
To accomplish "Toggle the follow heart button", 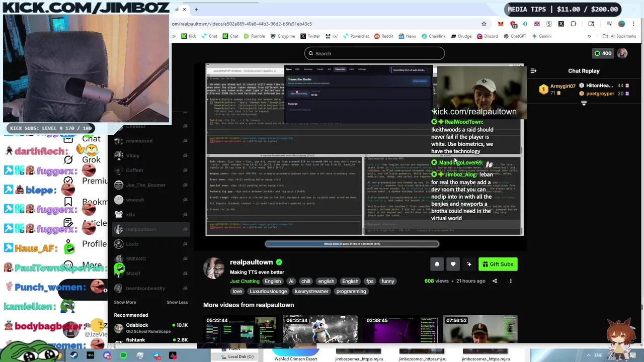I will (453, 264).
